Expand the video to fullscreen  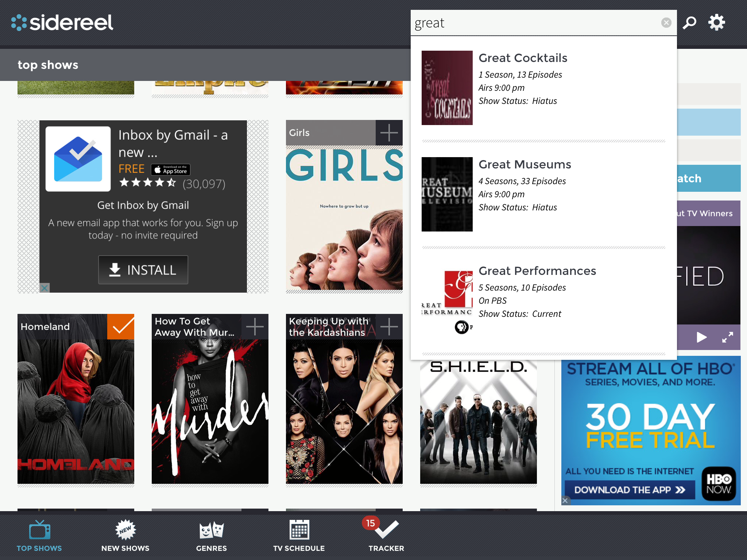728,337
